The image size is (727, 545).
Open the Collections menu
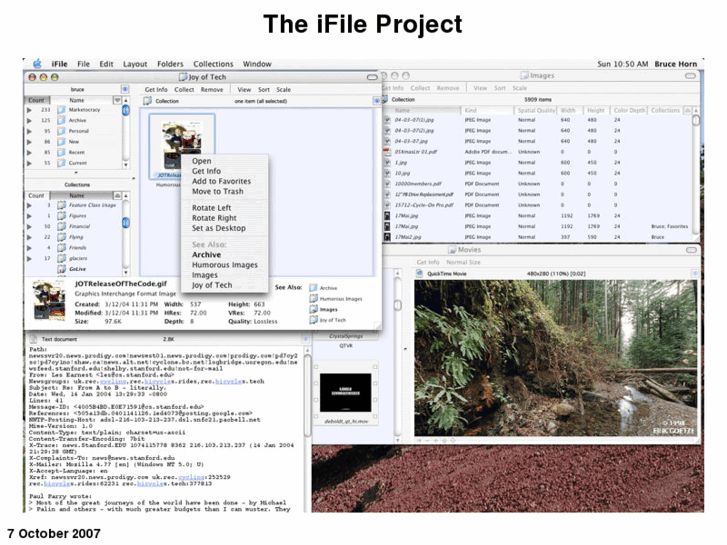click(x=213, y=64)
